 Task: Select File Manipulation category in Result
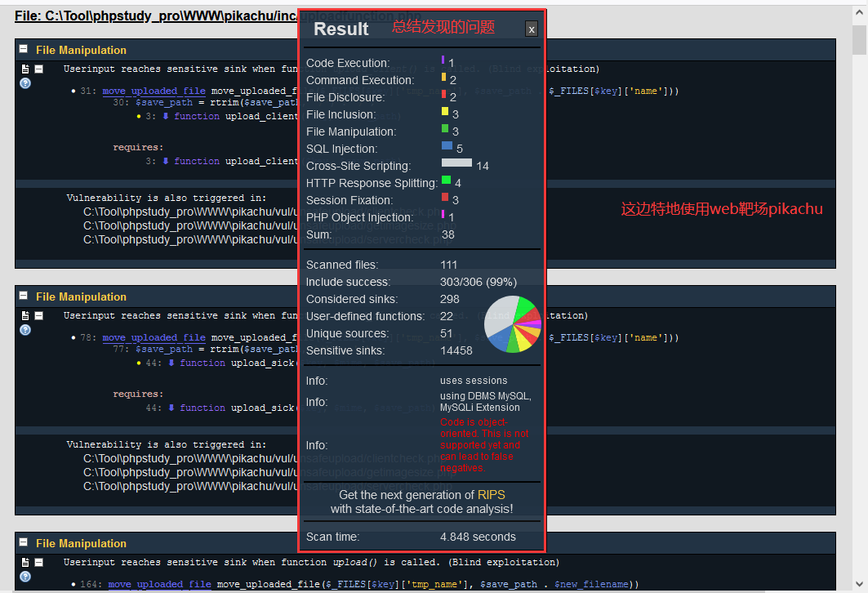pyautogui.click(x=351, y=132)
